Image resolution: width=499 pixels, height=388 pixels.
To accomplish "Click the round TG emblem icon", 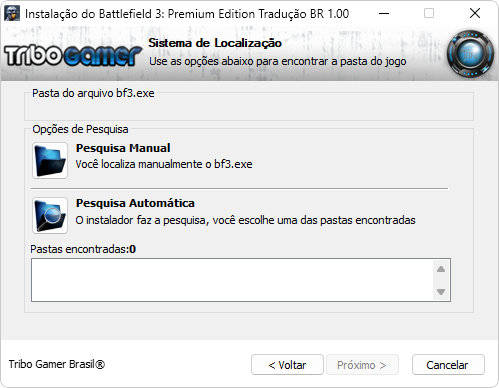I will (x=470, y=54).
